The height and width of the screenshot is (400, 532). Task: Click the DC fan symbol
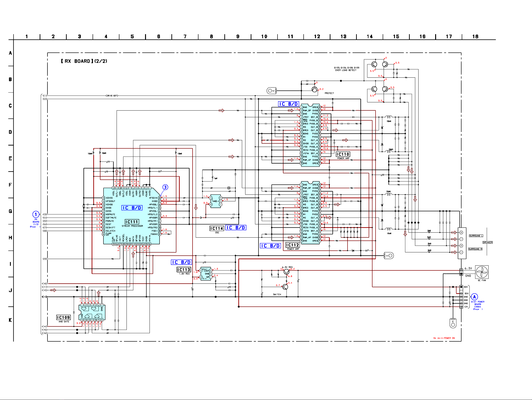tap(482, 272)
